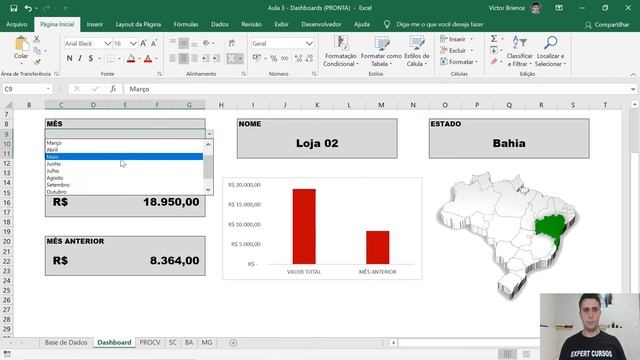Open the font size 16 dropdown
Image resolution: width=640 pixels, height=360 pixels.
(x=133, y=43)
